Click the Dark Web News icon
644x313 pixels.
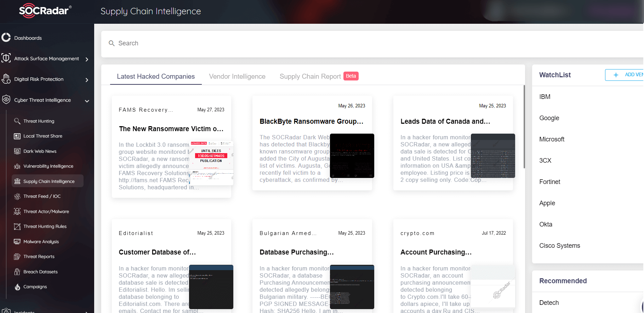click(x=17, y=151)
